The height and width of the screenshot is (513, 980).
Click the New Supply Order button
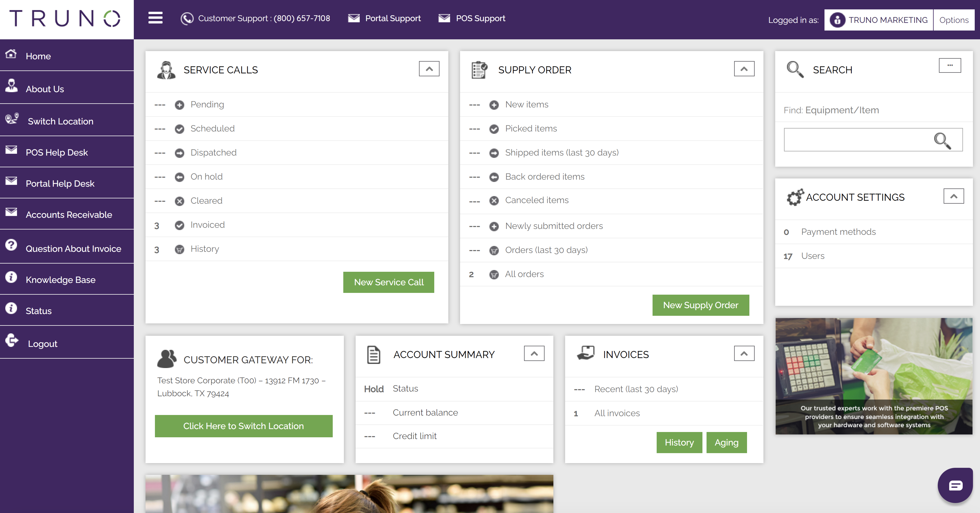click(x=700, y=305)
